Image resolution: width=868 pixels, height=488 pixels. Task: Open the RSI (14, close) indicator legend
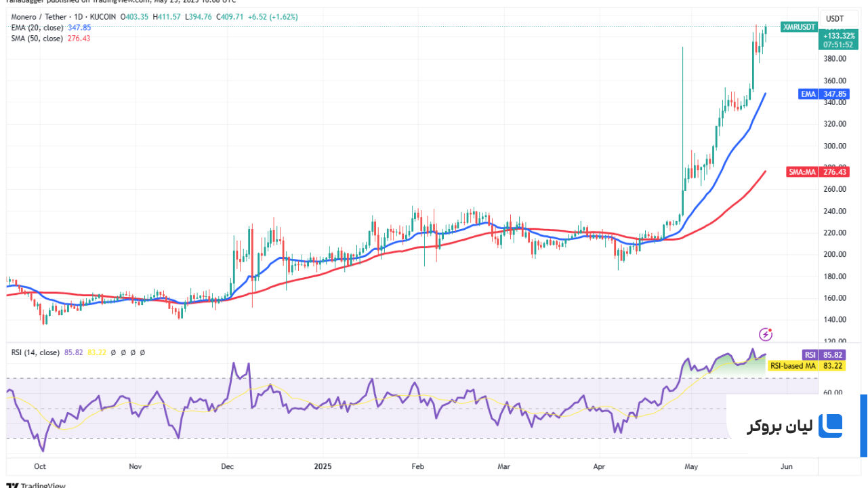[x=35, y=352]
